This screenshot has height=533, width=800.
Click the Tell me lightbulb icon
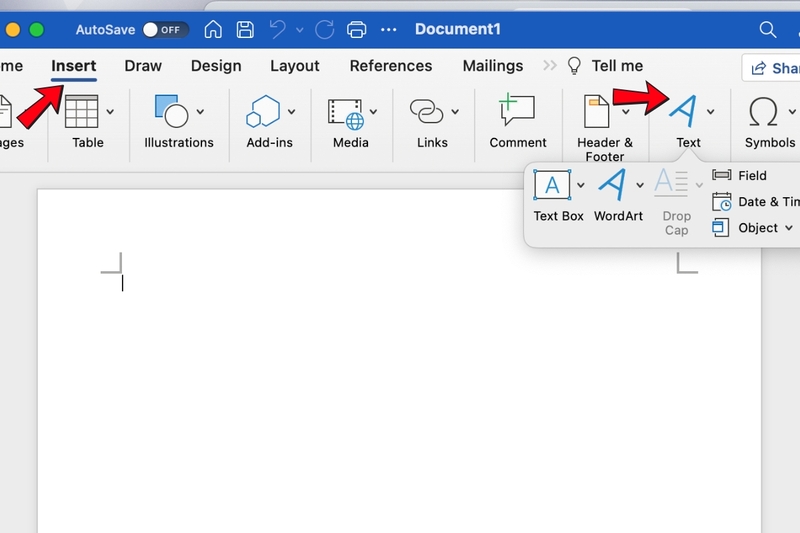click(x=574, y=66)
